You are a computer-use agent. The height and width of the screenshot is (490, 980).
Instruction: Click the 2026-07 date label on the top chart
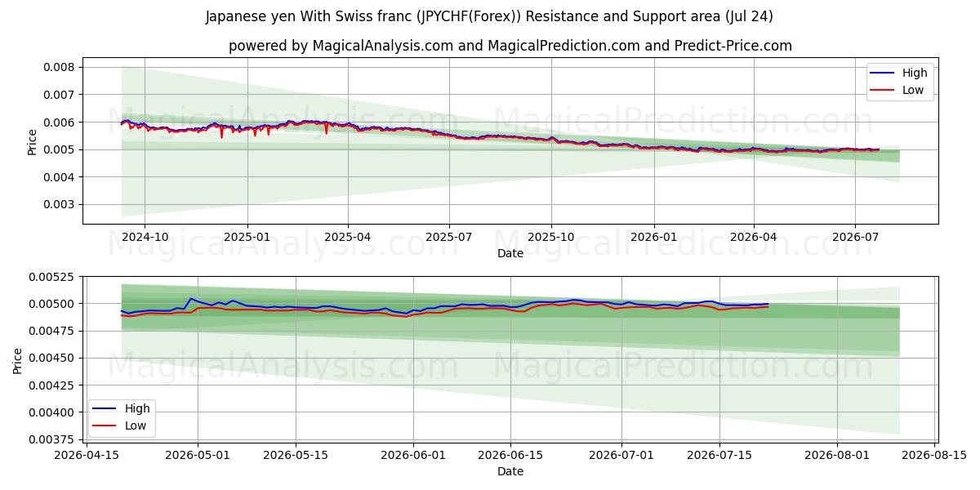tap(855, 238)
